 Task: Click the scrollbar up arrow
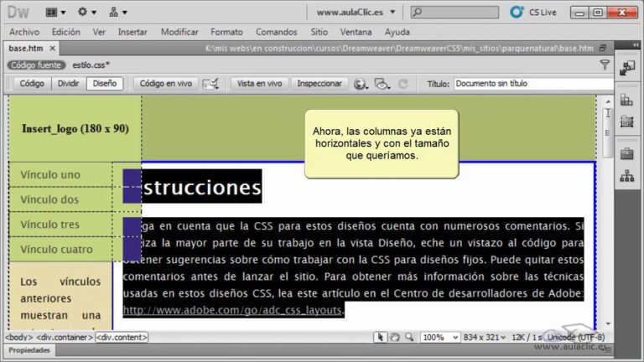pyautogui.click(x=608, y=101)
